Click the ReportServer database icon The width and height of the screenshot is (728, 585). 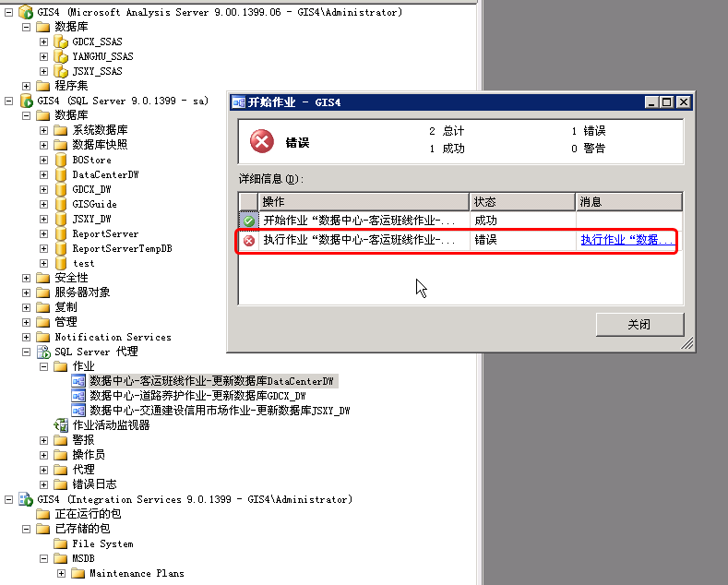coord(61,234)
